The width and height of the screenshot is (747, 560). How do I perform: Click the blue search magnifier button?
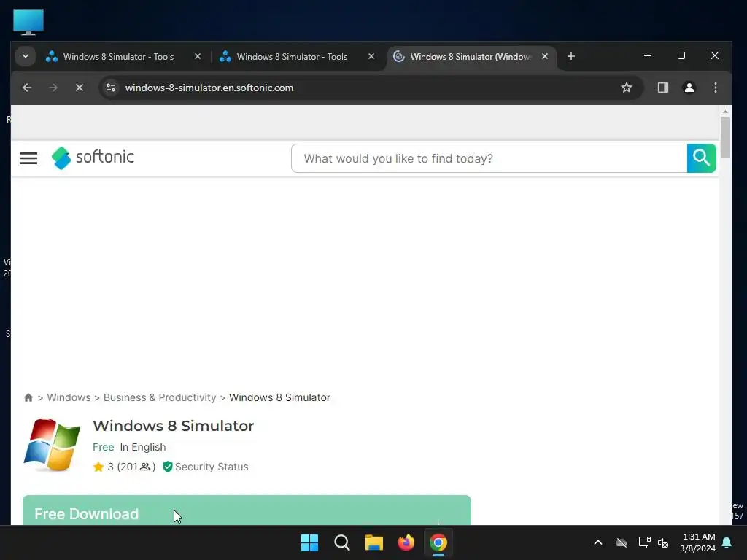pos(701,158)
